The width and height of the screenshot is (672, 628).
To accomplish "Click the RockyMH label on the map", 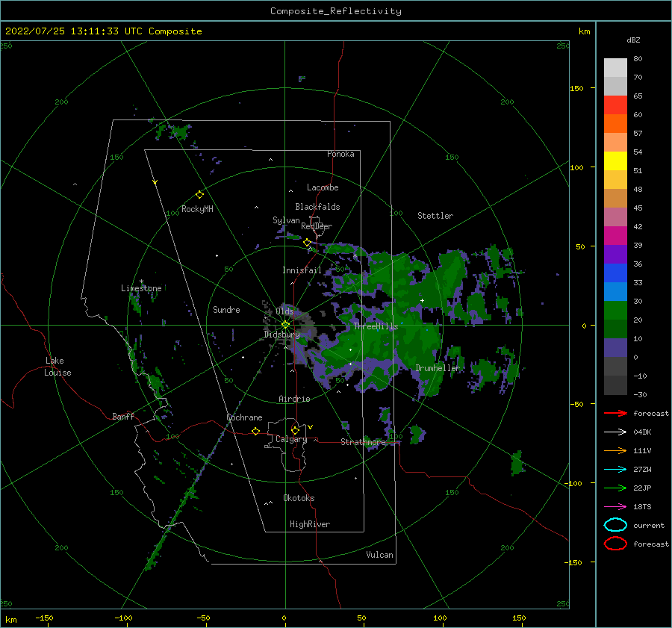I will (x=197, y=209).
